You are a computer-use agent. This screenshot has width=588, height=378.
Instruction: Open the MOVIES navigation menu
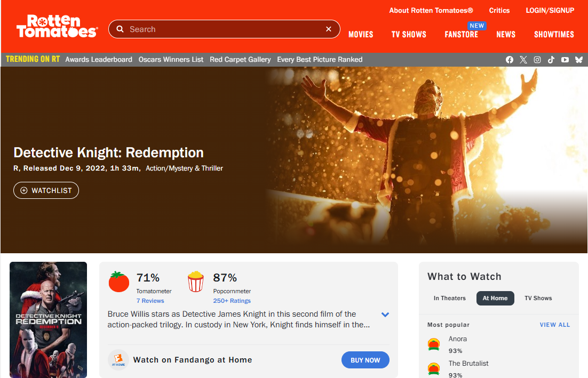[361, 34]
